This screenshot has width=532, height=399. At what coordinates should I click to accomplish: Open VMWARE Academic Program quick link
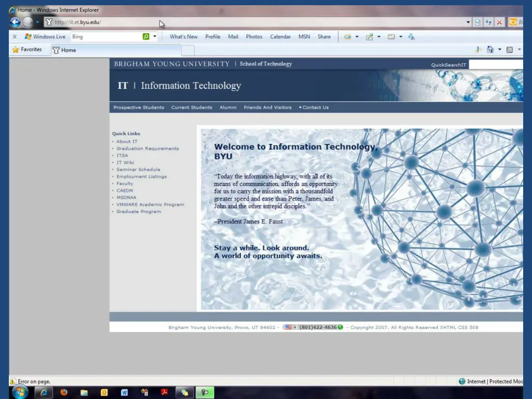[x=150, y=205]
